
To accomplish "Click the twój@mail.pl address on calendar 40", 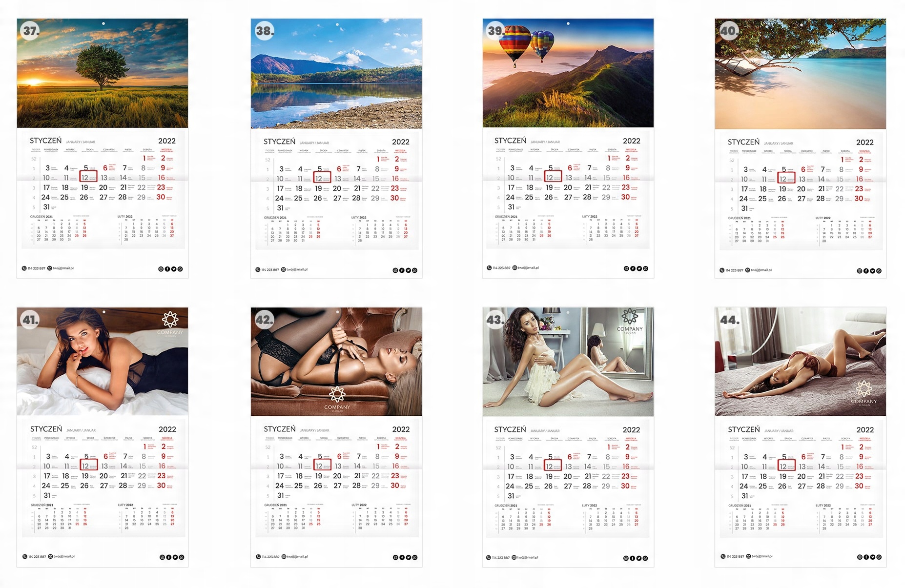I will 761,270.
